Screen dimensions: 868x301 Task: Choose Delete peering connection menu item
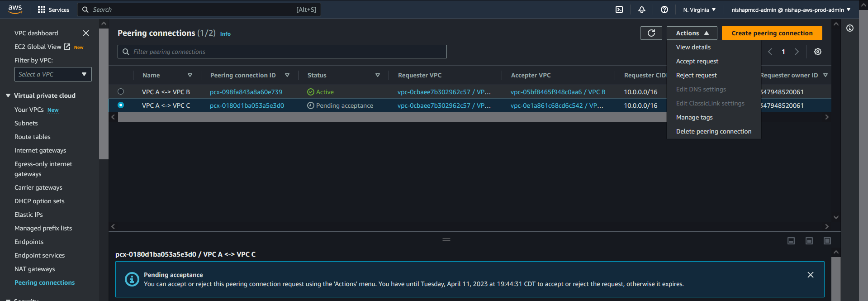(x=713, y=131)
